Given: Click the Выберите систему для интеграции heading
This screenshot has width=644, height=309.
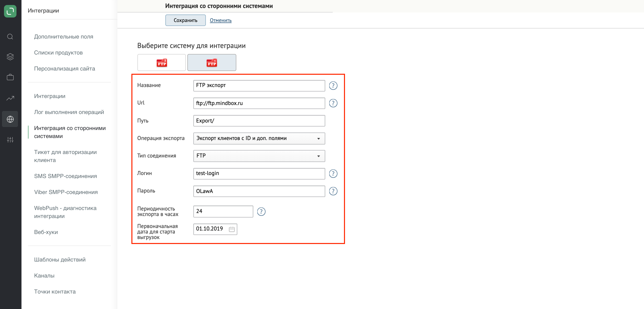Looking at the screenshot, I should 191,46.
